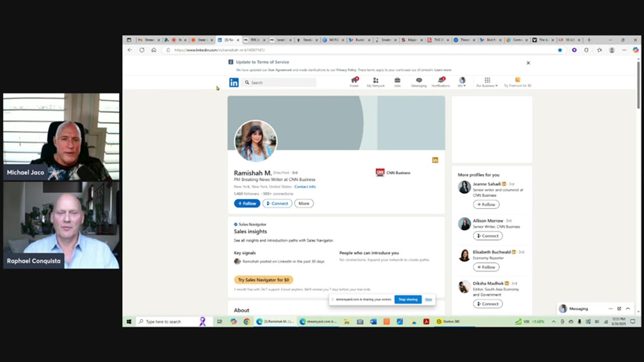This screenshot has height=362, width=644.
Task: Expand the Messaging overlay chevron
Action: [x=628, y=309]
